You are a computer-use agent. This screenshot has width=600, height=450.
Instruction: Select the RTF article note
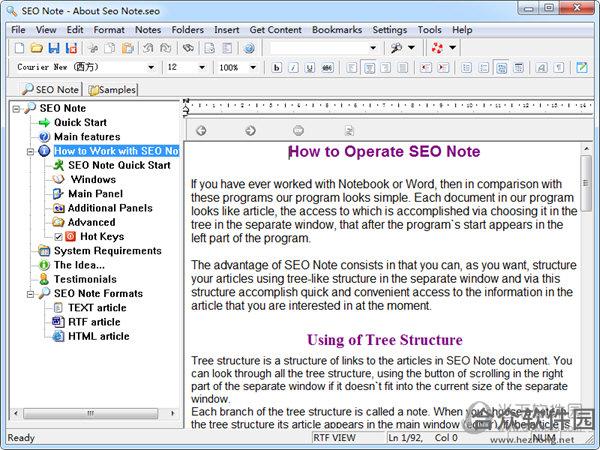[x=94, y=322]
